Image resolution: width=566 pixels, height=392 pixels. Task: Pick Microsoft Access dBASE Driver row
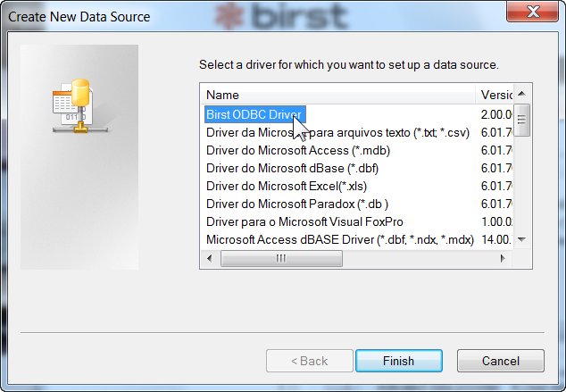tap(339, 239)
